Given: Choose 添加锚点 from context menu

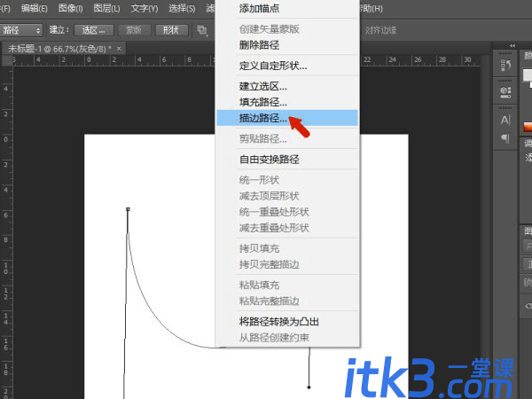Looking at the screenshot, I should pyautogui.click(x=287, y=9).
